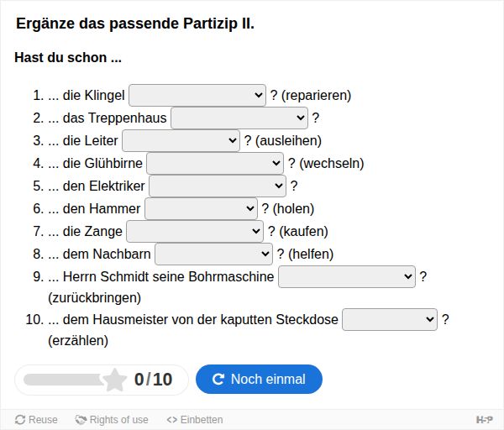
Task: Open the dropdown after 'dem Nachbarn'
Action: click(x=213, y=254)
